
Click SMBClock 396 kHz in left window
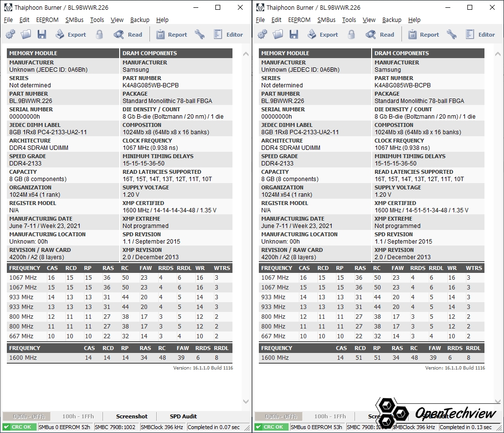162,427
